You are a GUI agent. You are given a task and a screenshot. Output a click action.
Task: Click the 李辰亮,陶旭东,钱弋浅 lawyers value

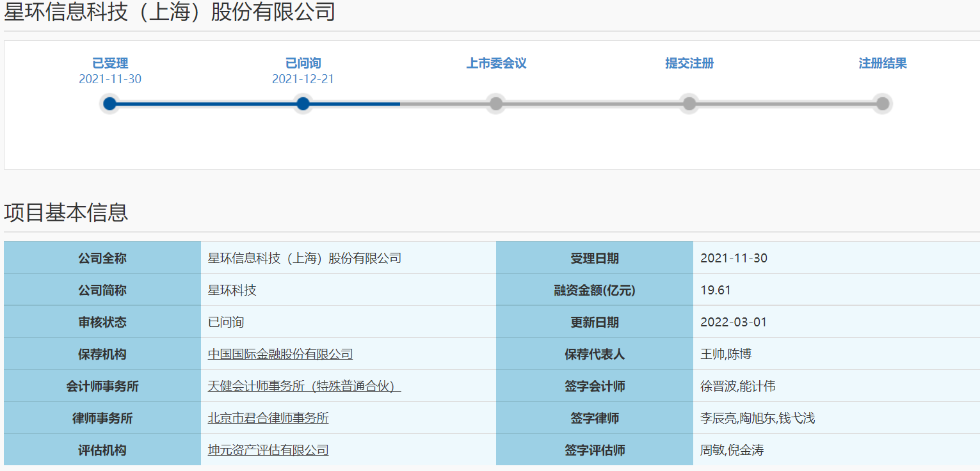[758, 418]
